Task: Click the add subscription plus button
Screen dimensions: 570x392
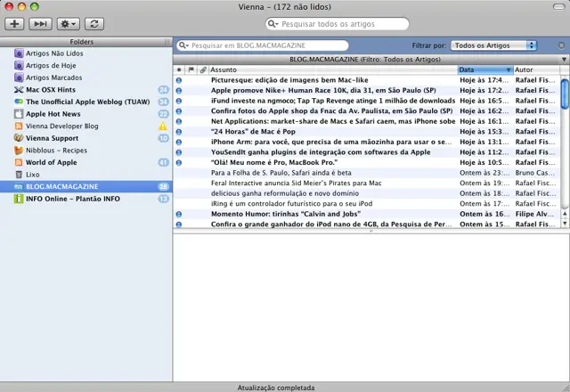Action: click(14, 24)
